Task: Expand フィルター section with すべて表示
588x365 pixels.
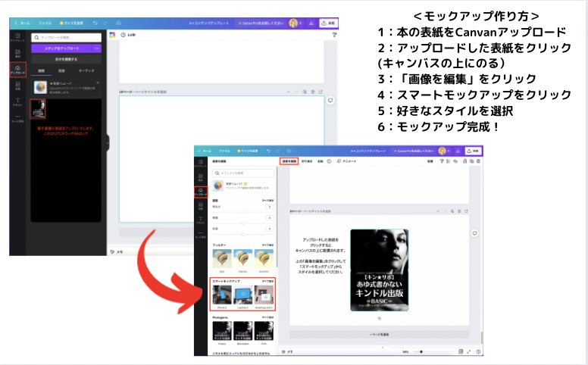Action: pos(267,245)
